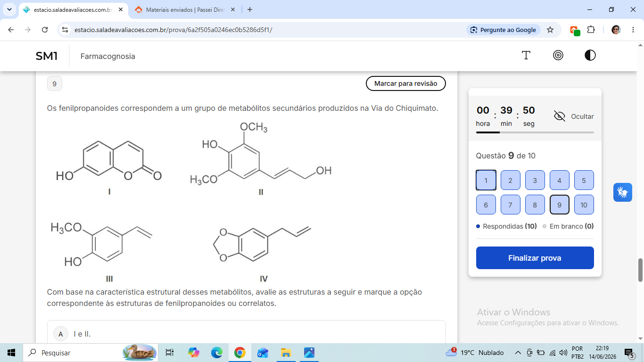The height and width of the screenshot is (362, 644).
Task: Open the Photos app on taskbar
Action: (309, 353)
